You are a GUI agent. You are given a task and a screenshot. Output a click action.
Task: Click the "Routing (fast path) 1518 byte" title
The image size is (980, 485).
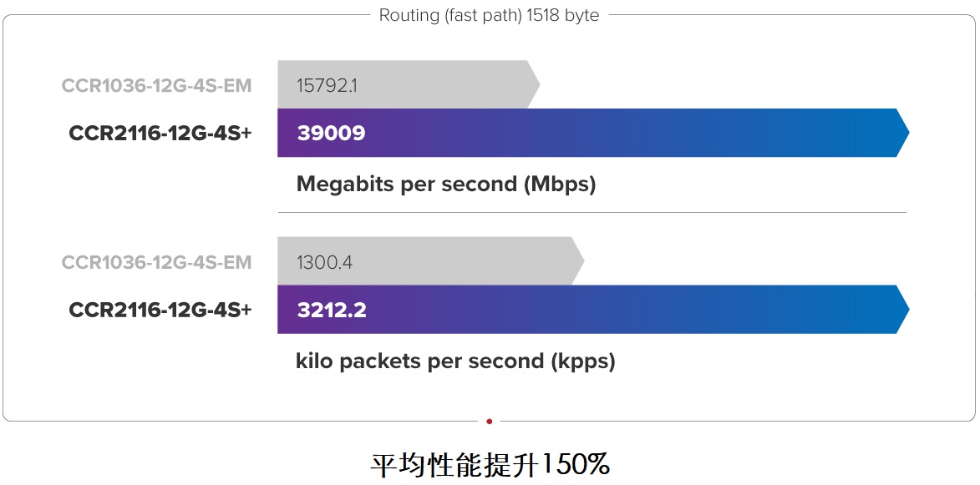tap(489, 15)
